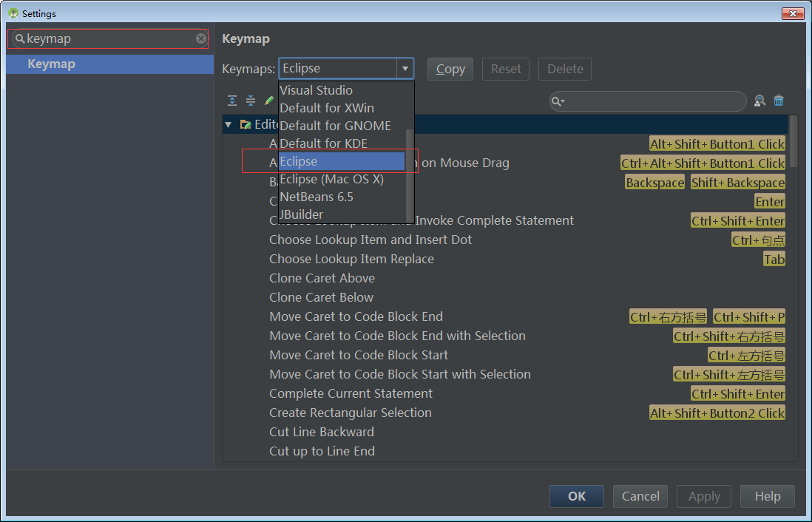Collapse the Editor Actions tree node
812x522 pixels.
(x=228, y=124)
